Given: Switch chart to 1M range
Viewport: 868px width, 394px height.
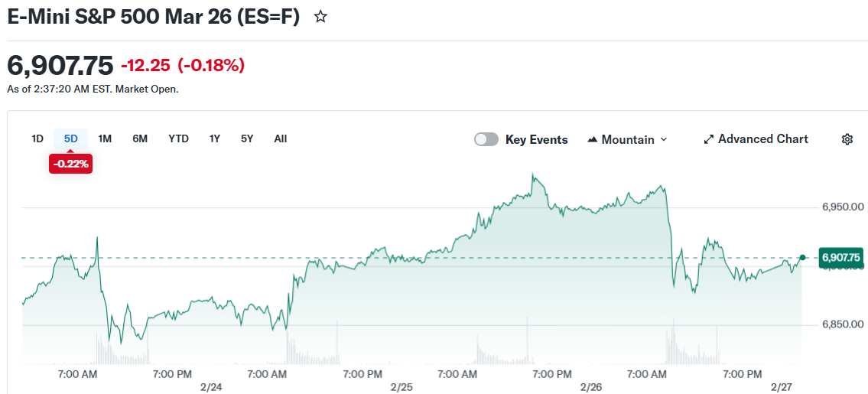Looking at the screenshot, I should (x=106, y=138).
